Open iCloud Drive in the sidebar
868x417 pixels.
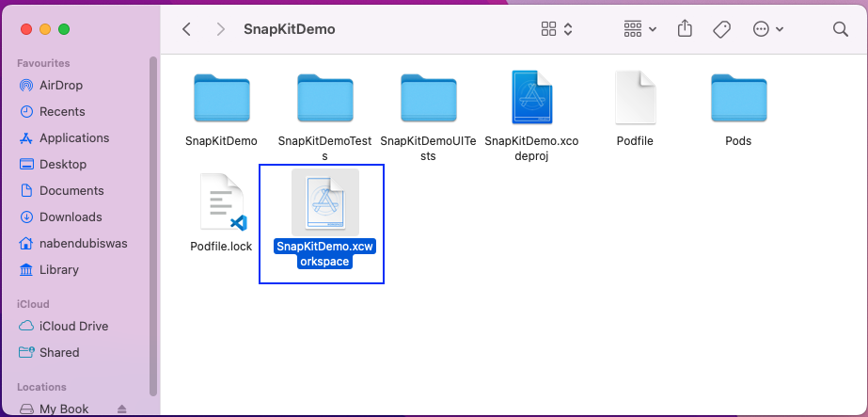(63, 327)
